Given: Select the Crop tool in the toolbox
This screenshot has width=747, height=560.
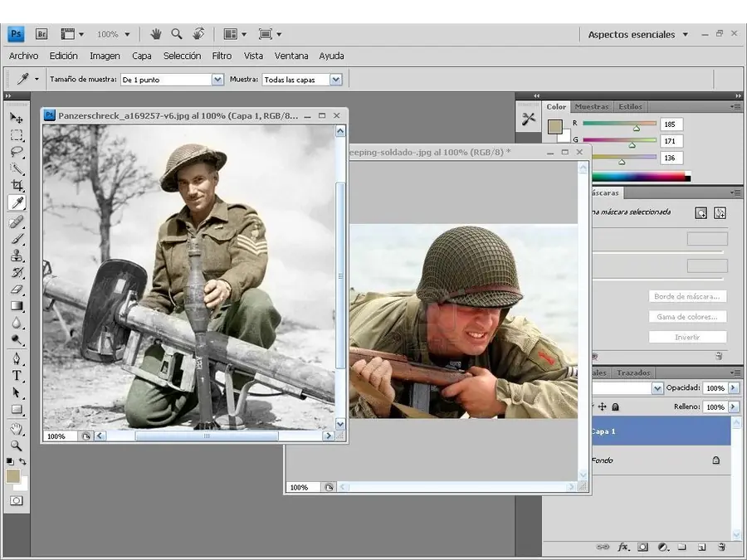Looking at the screenshot, I should point(17,185).
